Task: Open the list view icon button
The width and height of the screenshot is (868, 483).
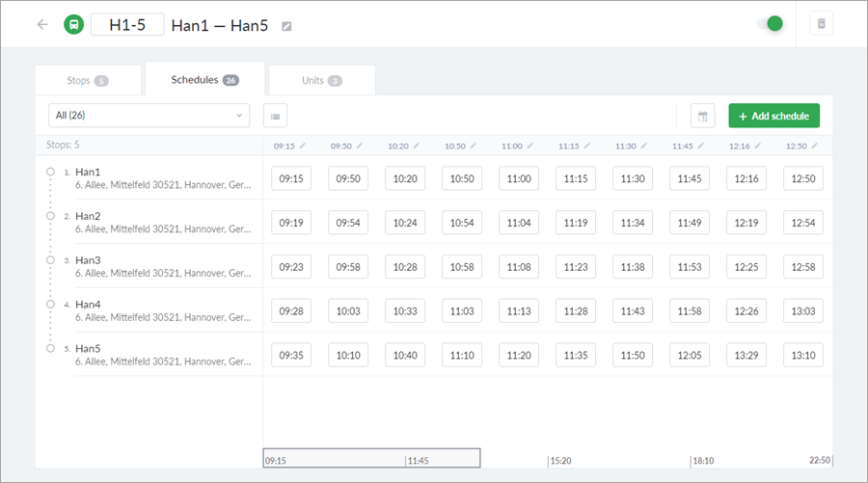Action: [x=276, y=117]
